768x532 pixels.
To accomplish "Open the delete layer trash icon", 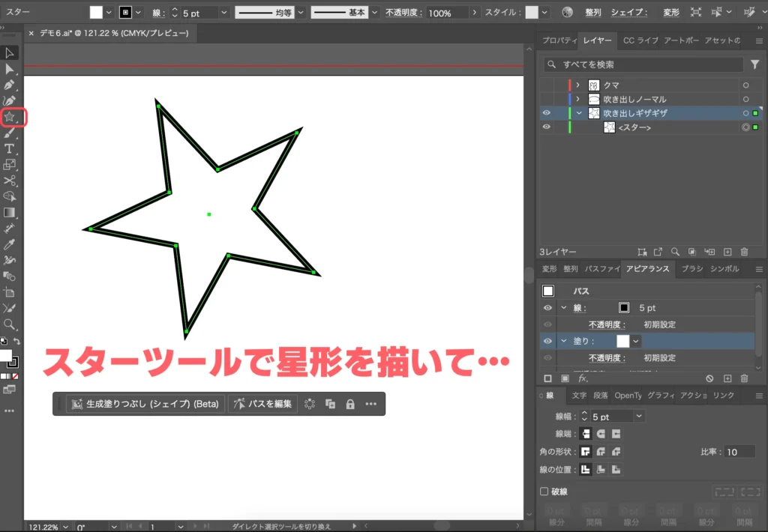I will pos(744,252).
